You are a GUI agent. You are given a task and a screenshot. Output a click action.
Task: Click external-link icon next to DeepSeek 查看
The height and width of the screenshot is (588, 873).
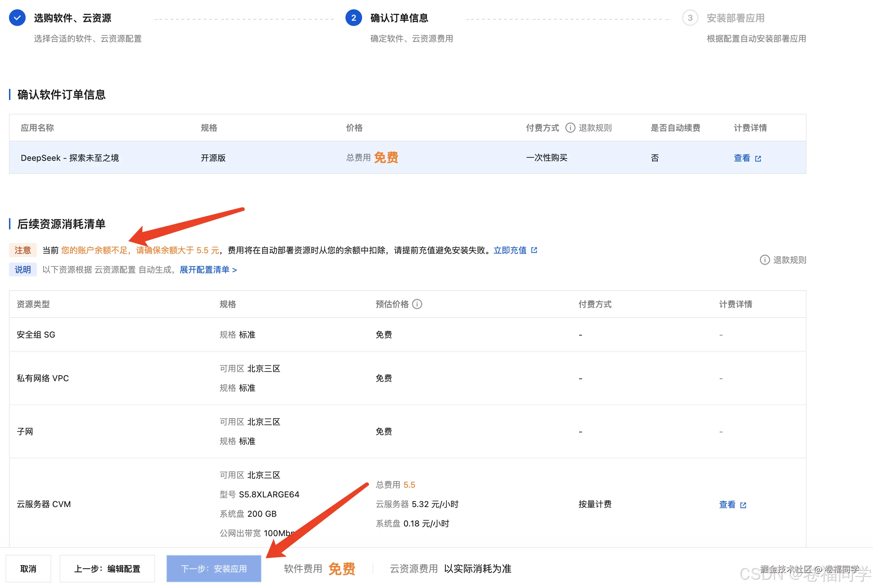pyautogui.click(x=758, y=159)
